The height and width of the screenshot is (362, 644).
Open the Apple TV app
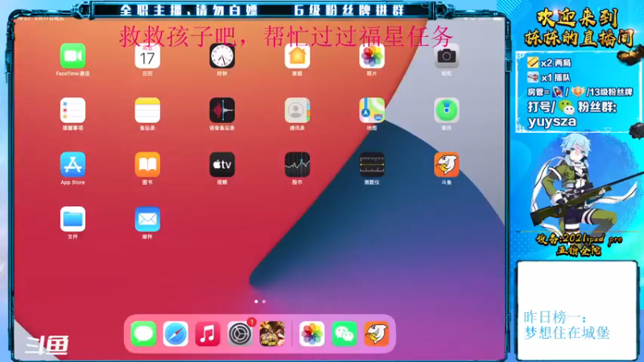point(222,165)
